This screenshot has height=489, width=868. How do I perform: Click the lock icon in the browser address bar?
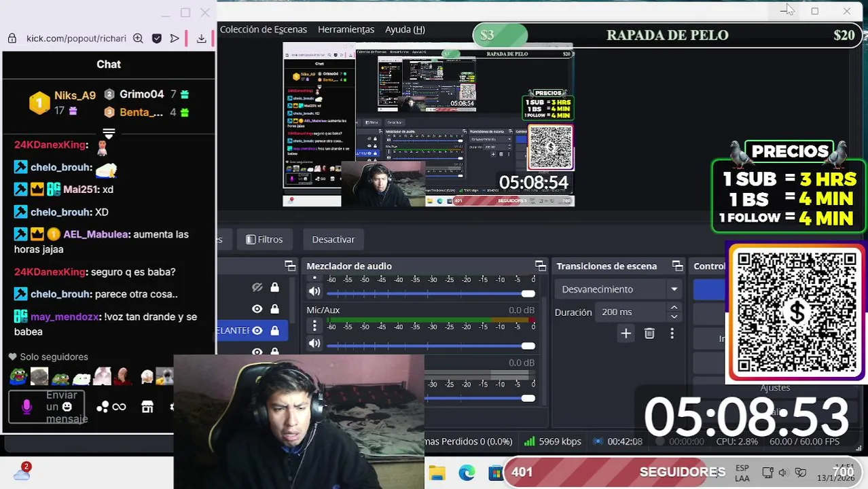12,39
